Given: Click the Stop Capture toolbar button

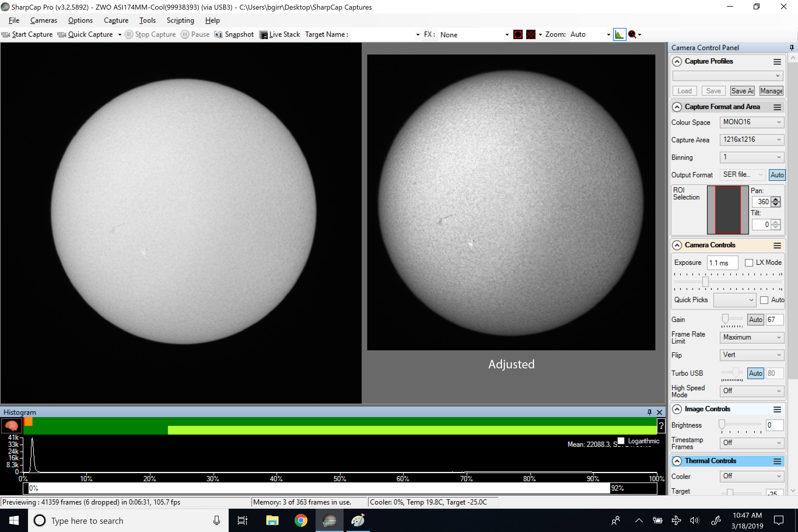Looking at the screenshot, I should (x=150, y=35).
